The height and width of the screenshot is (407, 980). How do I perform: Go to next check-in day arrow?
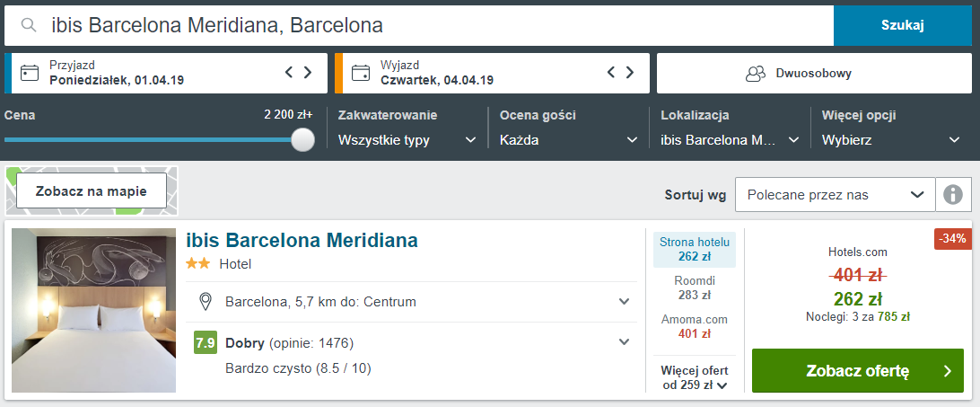(x=308, y=73)
